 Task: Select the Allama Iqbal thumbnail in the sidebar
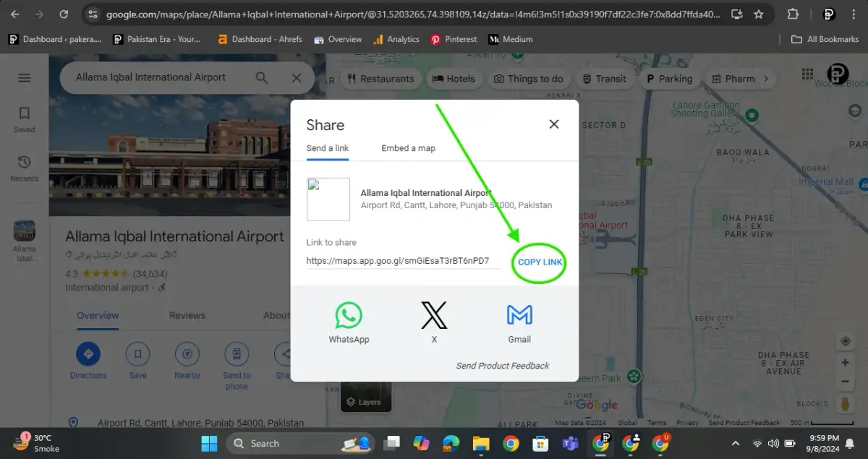pyautogui.click(x=24, y=232)
